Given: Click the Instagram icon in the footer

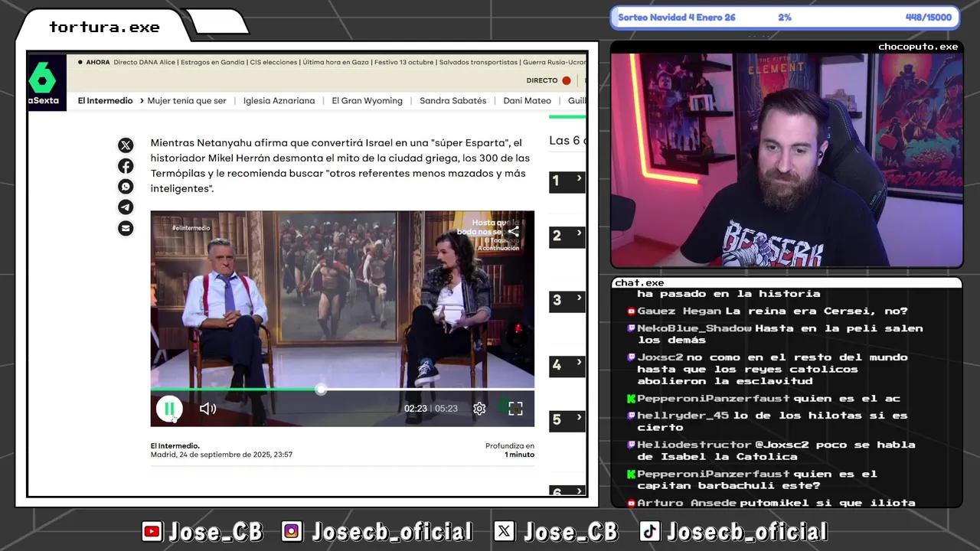Looking at the screenshot, I should pyautogui.click(x=292, y=531).
